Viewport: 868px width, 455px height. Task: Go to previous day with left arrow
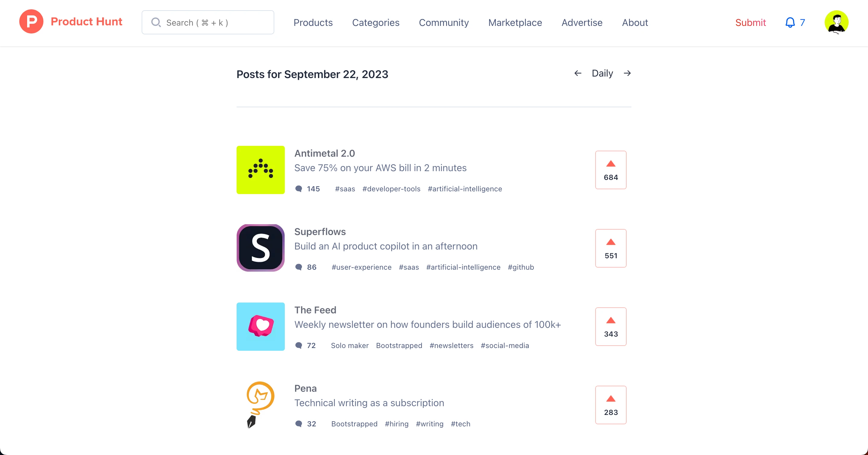point(577,74)
